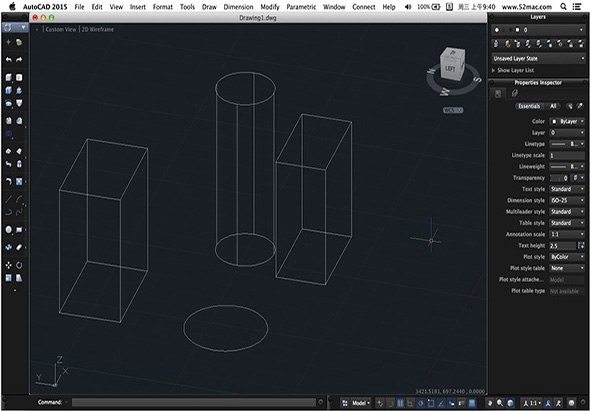The height and width of the screenshot is (411, 590).
Task: Select the Rotate tool in left toolbar
Action: click(19, 265)
